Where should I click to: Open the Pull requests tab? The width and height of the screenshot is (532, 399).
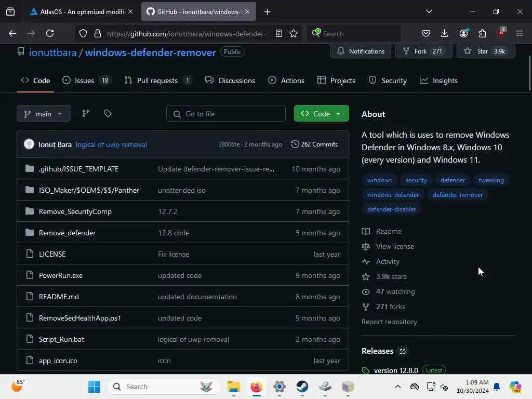(x=158, y=81)
